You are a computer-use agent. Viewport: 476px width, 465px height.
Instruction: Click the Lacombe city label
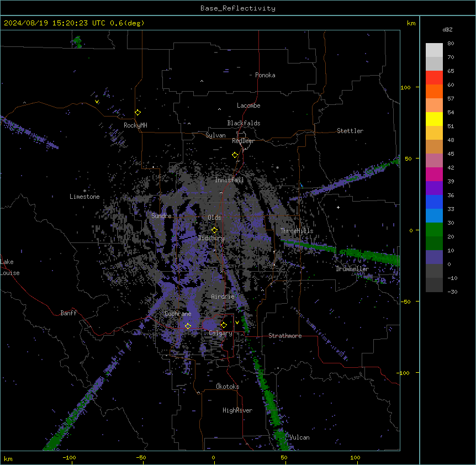248,105
